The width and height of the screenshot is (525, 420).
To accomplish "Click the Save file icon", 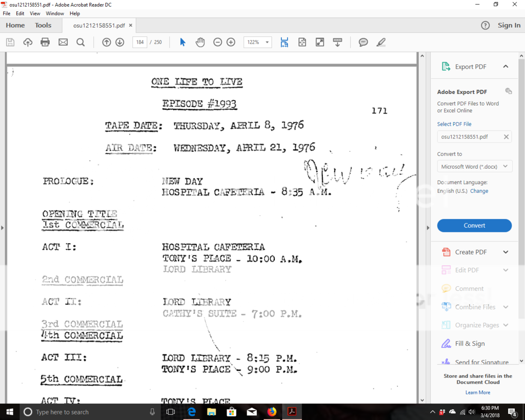I will 10,42.
